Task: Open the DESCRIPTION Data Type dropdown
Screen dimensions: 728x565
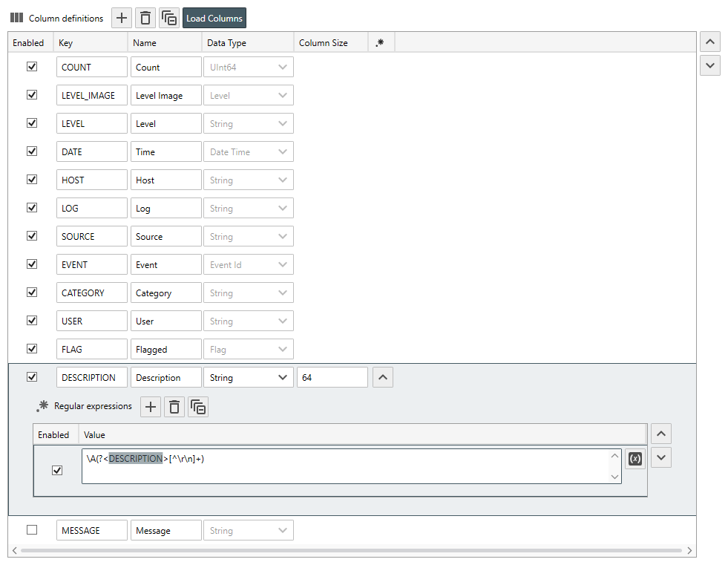Action: pos(248,377)
